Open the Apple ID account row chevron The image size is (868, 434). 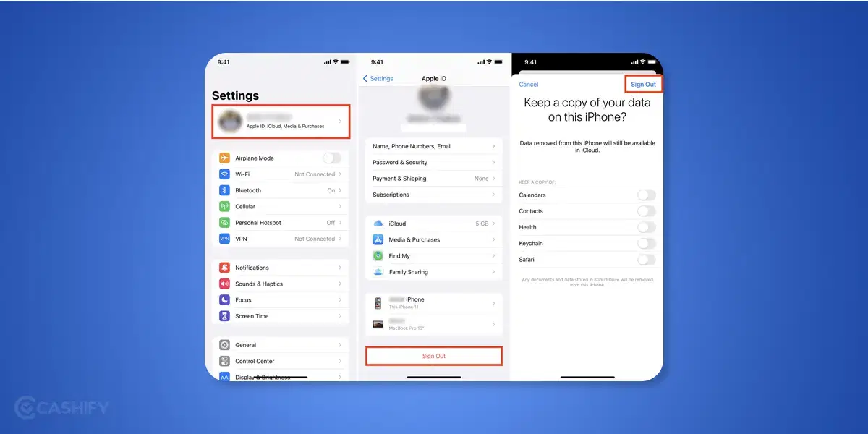click(340, 122)
